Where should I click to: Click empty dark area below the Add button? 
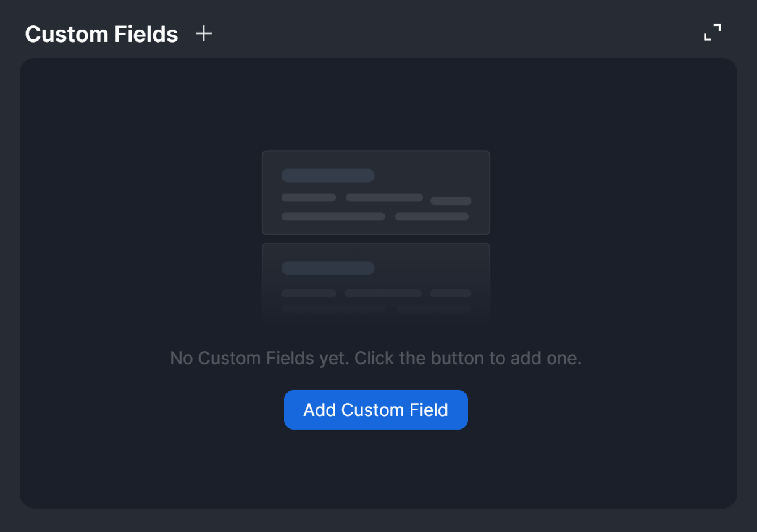pyautogui.click(x=375, y=469)
